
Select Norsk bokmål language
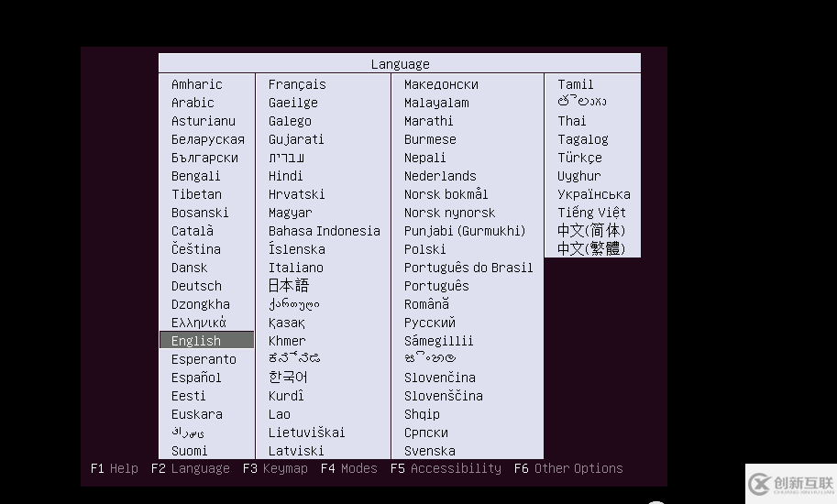pos(446,194)
